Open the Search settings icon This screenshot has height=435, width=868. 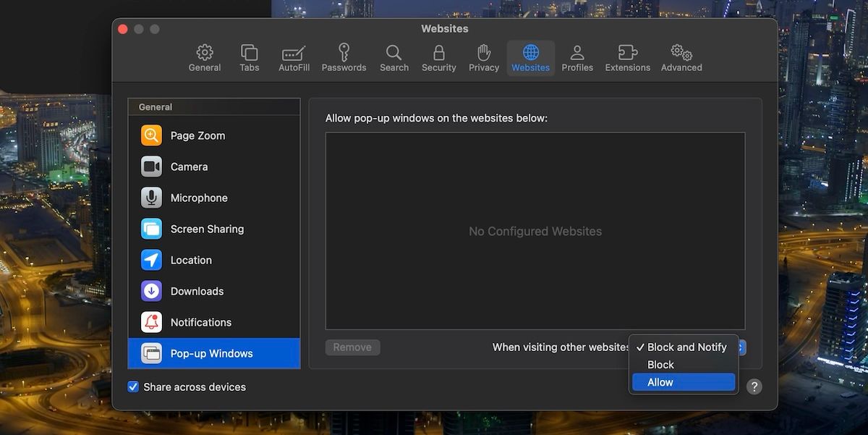click(x=393, y=58)
